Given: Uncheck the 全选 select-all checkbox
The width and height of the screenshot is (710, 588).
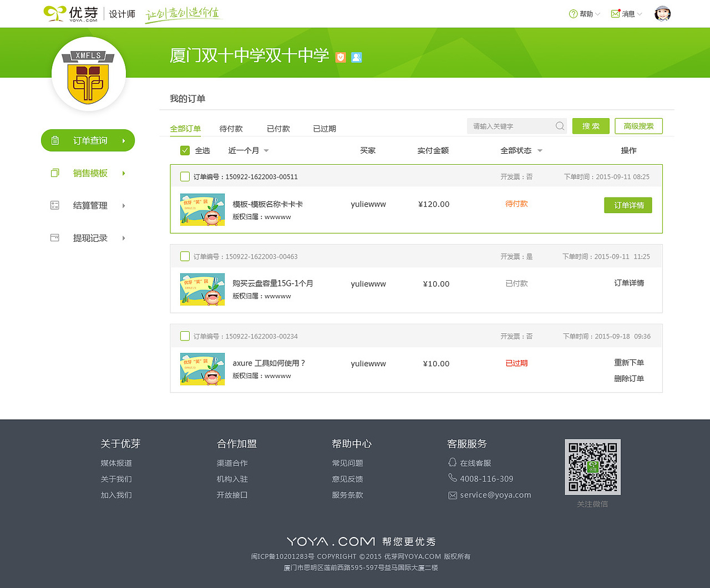Looking at the screenshot, I should (185, 150).
